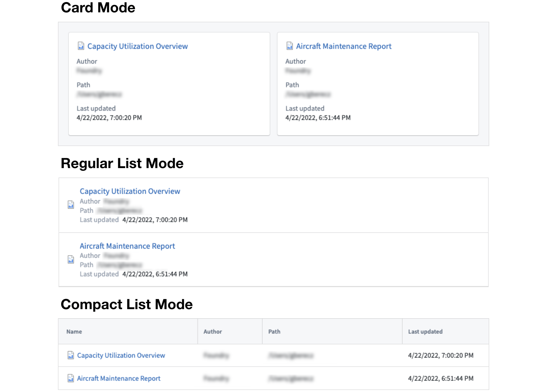Open Capacity Utilization Overview in the compact table
The image size is (546, 392).
point(121,355)
